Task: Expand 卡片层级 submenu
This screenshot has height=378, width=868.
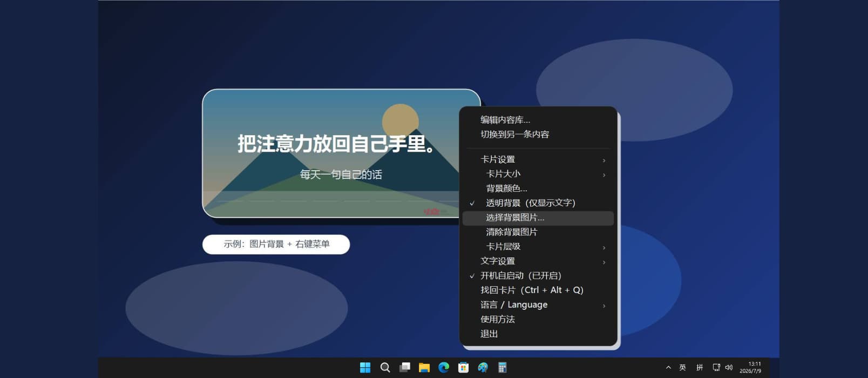Action: (538, 247)
